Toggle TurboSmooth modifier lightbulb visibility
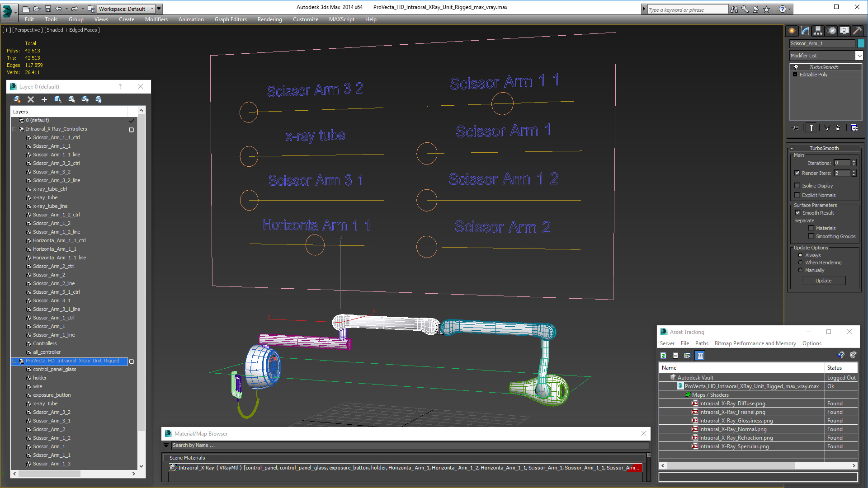Screen dimensions: 868x488 click(796, 67)
